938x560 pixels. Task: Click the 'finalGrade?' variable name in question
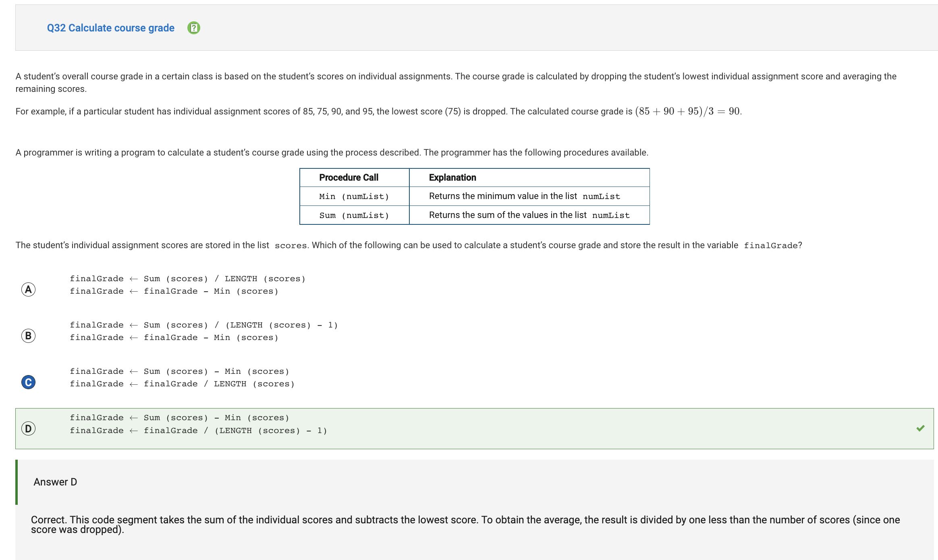pyautogui.click(x=773, y=245)
